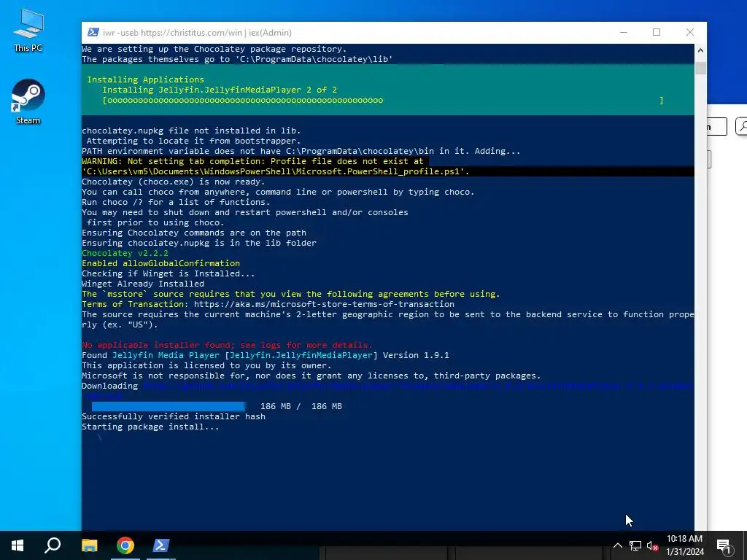The width and height of the screenshot is (747, 560).
Task: Select the Steam desktop shortcut
Action: click(28, 102)
